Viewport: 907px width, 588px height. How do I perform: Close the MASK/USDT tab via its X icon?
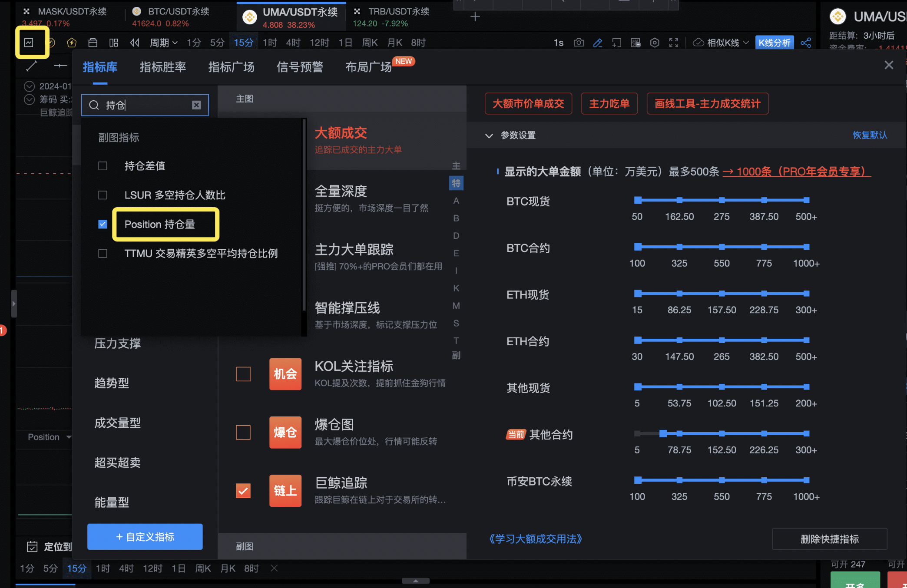[x=26, y=11]
